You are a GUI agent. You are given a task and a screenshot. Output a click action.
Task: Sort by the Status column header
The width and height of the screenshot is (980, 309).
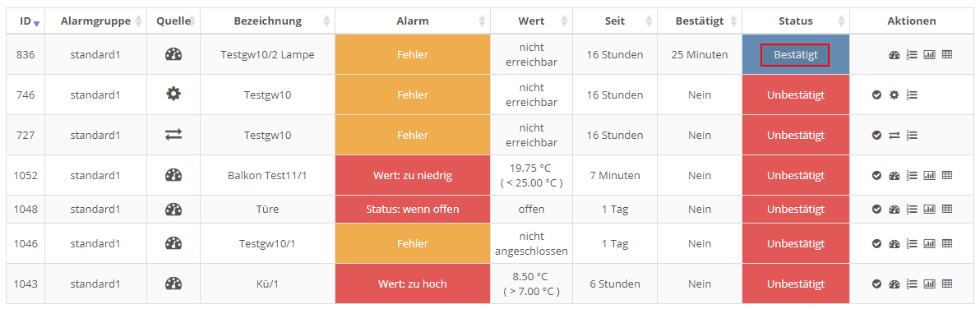click(x=796, y=21)
